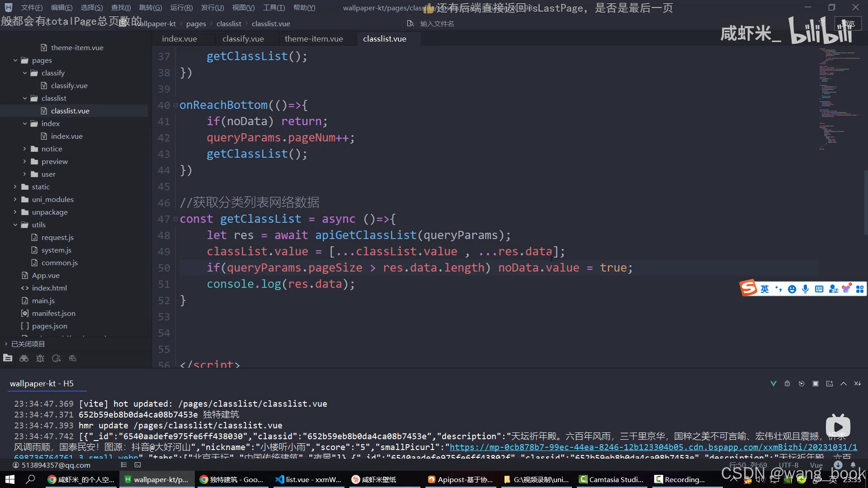Fold the onReachBottom block at line 40
This screenshot has width=868, height=488.
click(175, 105)
